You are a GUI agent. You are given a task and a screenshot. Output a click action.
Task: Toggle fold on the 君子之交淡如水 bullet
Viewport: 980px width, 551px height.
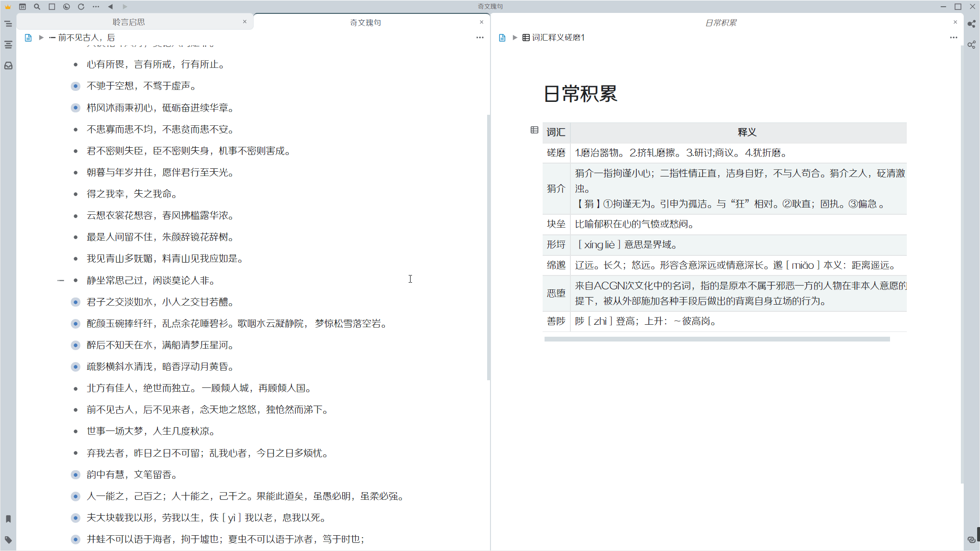coord(76,302)
